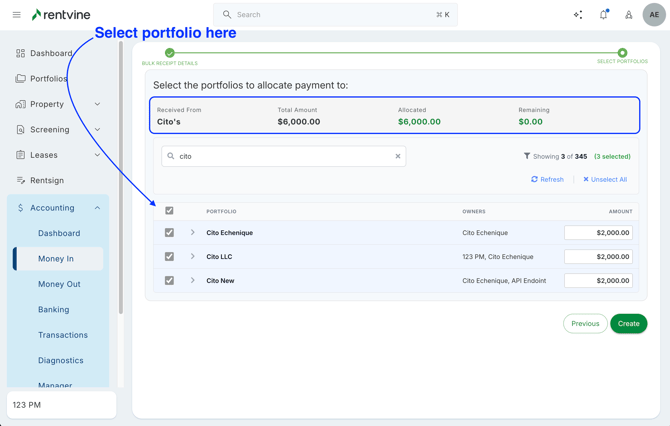Jump to Bulk Receipt Details step
Image resolution: width=670 pixels, height=426 pixels.
[170, 53]
